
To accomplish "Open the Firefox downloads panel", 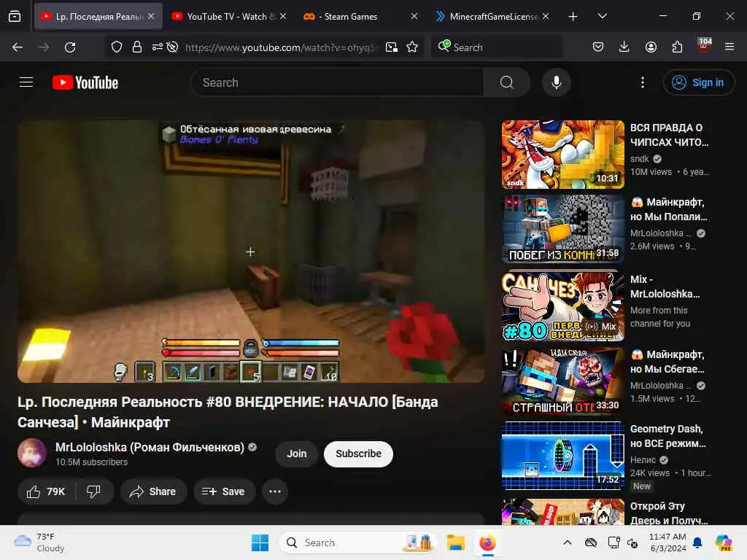I will click(x=624, y=47).
